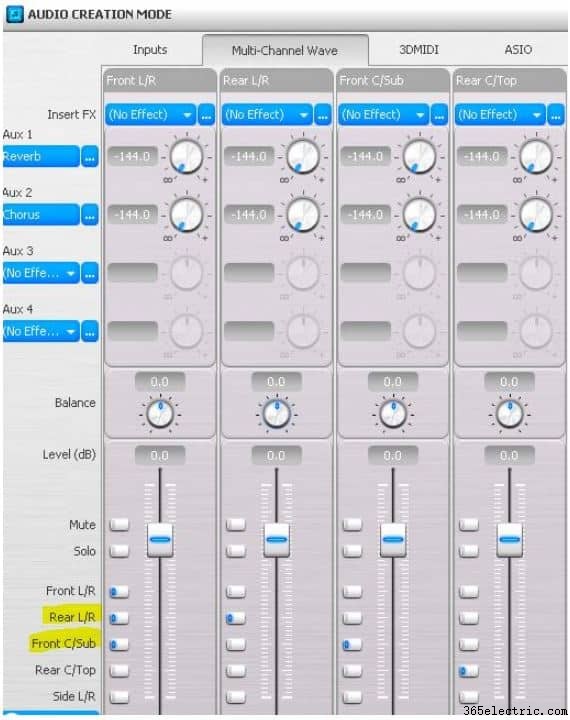Click the Rear C/Top row label
Screen dimensions: 570x720
[65, 670]
